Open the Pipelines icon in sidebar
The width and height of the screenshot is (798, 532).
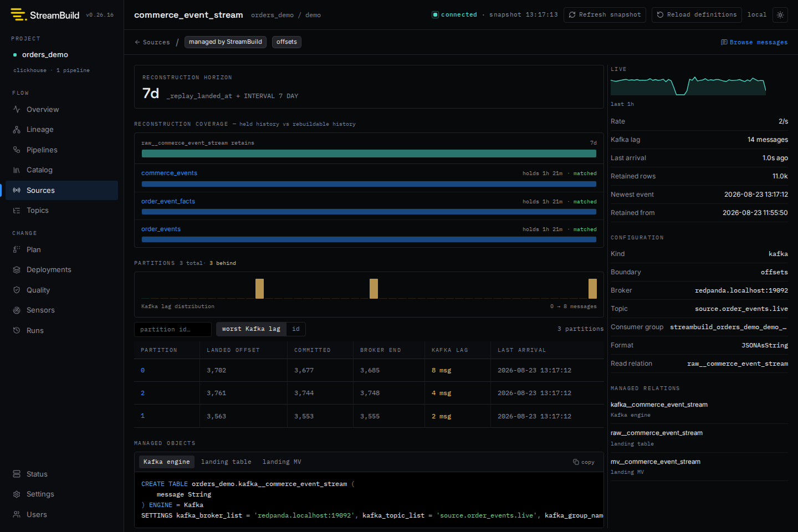point(17,150)
